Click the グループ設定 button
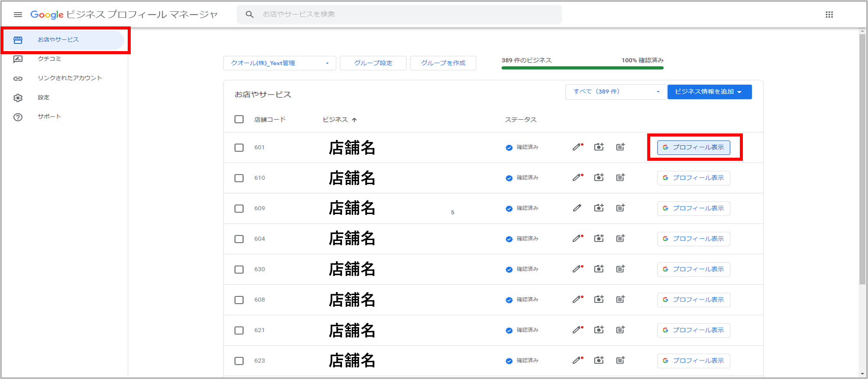The height and width of the screenshot is (380, 868). 373,63
